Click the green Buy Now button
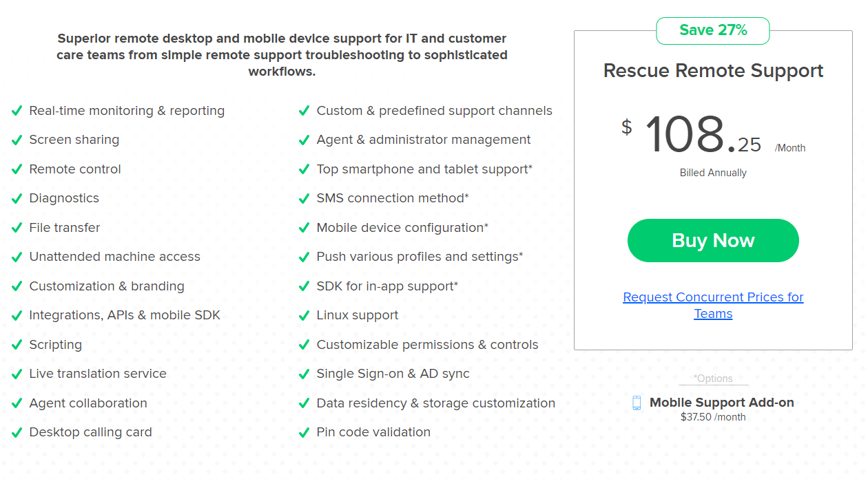 point(713,241)
